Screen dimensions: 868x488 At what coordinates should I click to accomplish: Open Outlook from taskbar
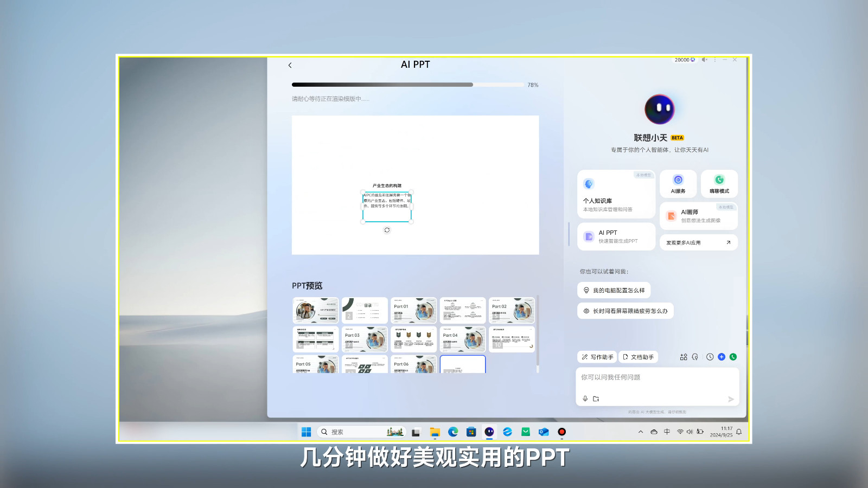point(544,432)
